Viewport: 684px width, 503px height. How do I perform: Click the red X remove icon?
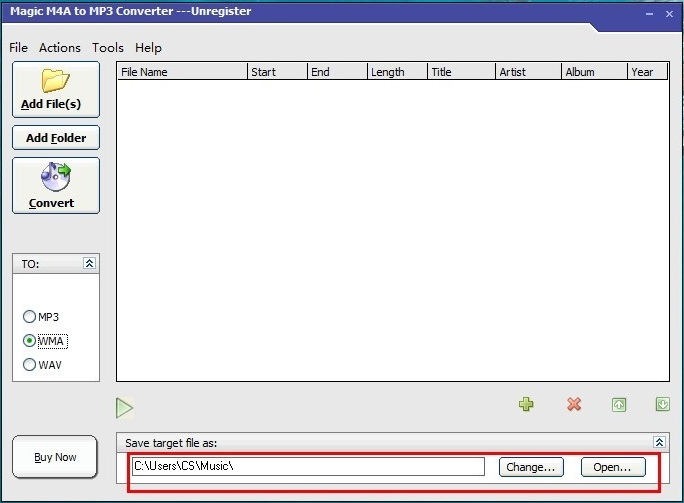tap(574, 404)
